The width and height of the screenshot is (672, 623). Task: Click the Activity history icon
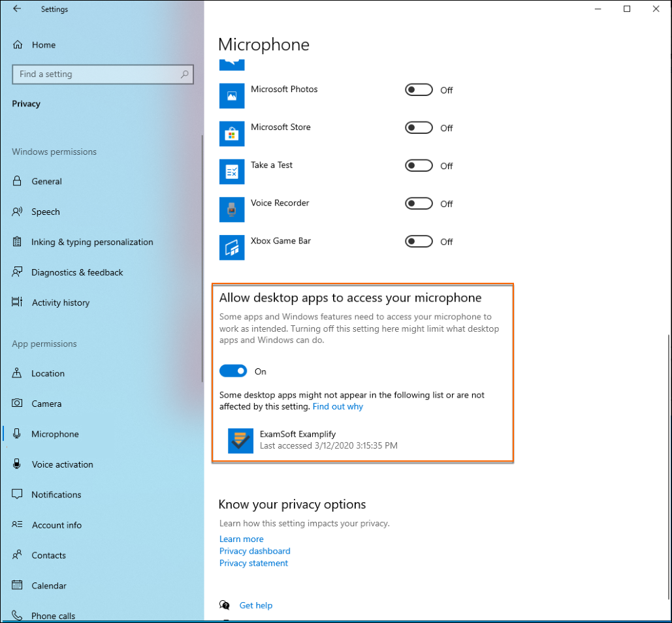[17, 302]
